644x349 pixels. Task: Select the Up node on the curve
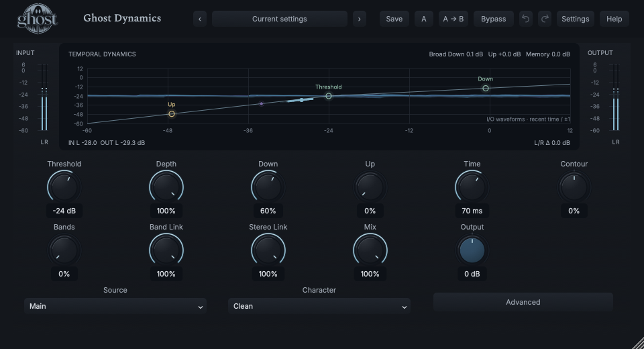tap(172, 114)
